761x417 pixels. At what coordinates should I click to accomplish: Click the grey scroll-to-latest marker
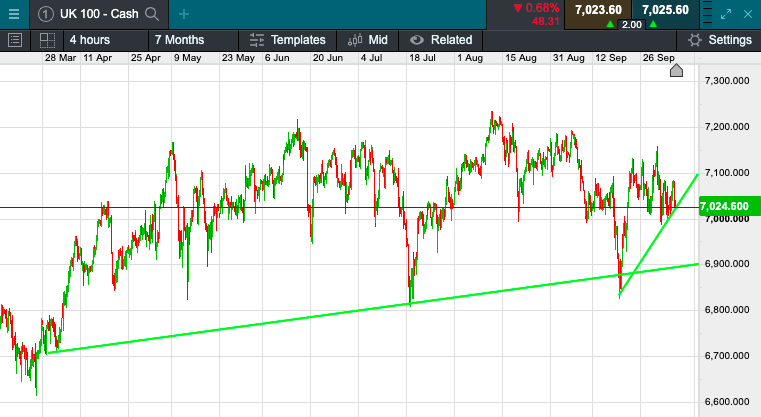point(676,71)
